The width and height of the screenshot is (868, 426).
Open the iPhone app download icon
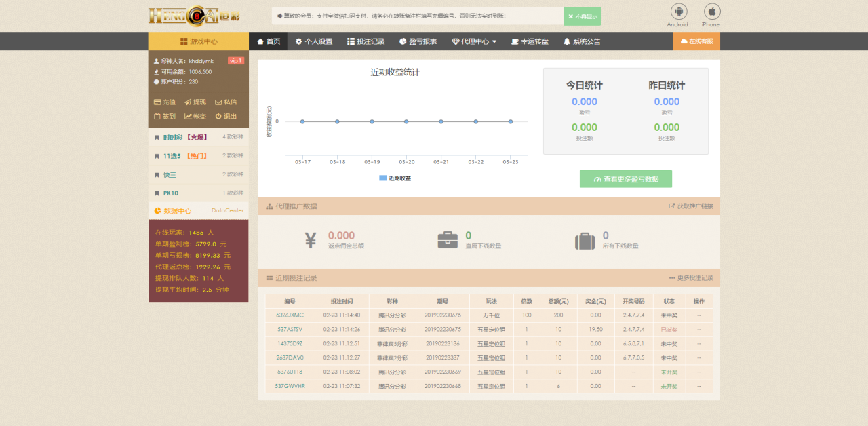click(711, 12)
